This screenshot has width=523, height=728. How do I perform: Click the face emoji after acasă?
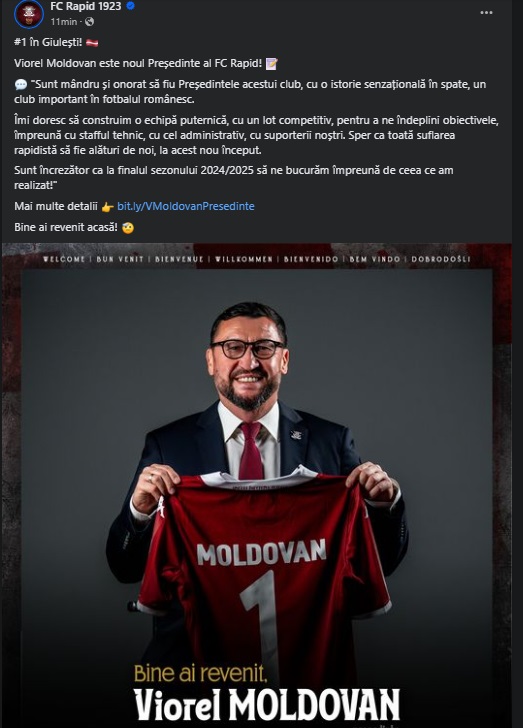128,228
